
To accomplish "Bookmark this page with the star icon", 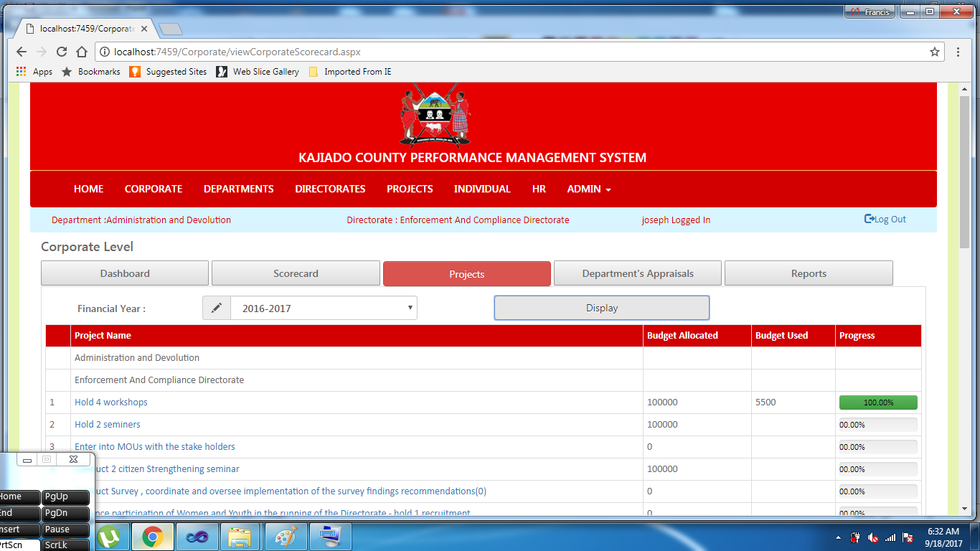I will (x=935, y=52).
